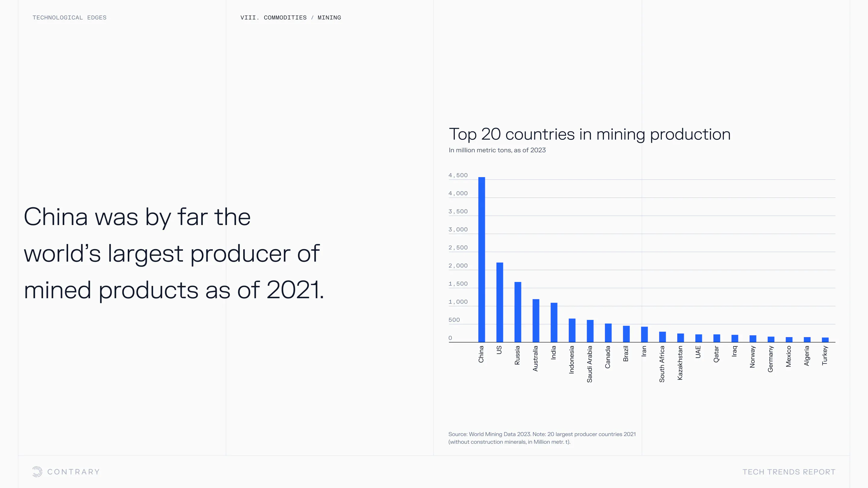Click the TECH TRENDS REPORT footer text
The image size is (868, 488).
(x=788, y=472)
